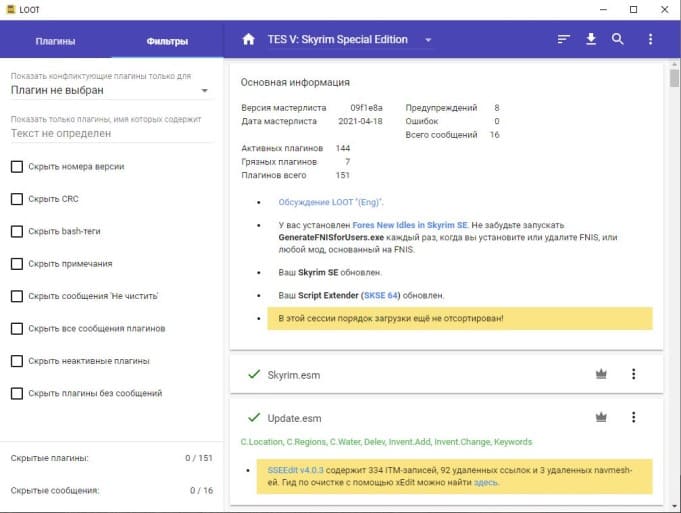Click the crown icon on Skyrim.esm card

click(601, 375)
